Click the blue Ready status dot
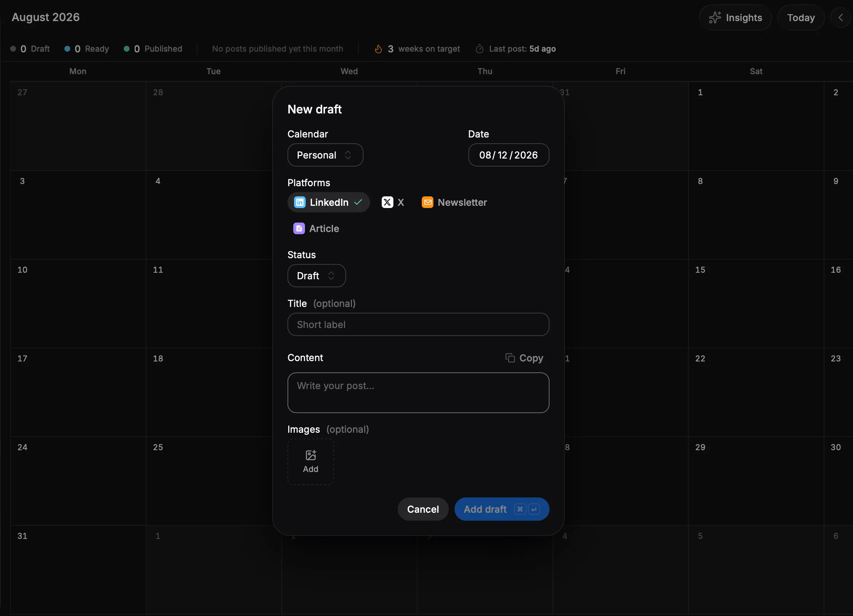The width and height of the screenshot is (853, 616). tap(67, 49)
